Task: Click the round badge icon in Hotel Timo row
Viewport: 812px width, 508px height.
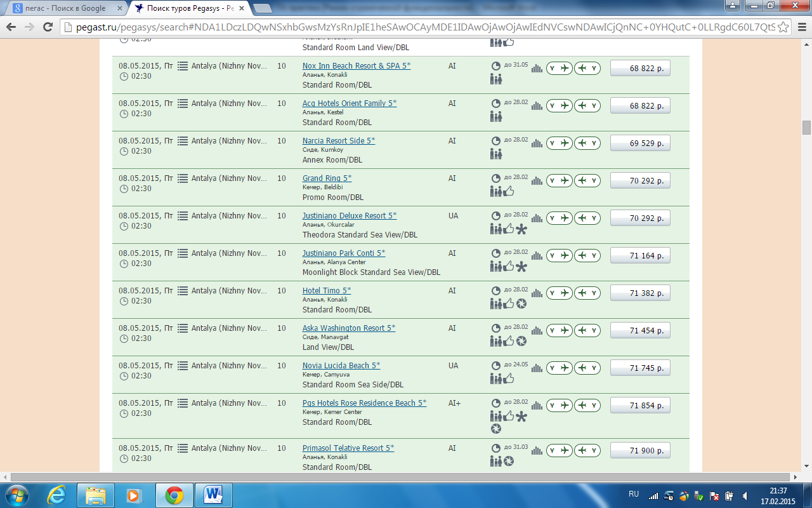Action: 521,304
